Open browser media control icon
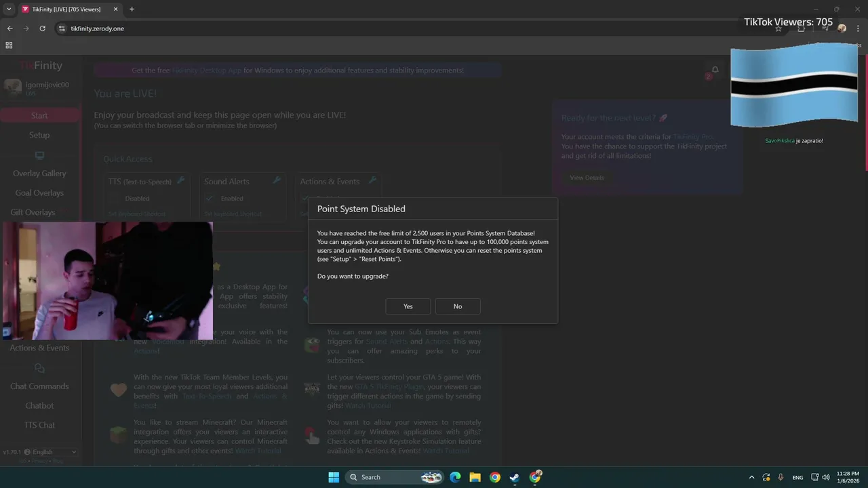The width and height of the screenshot is (868, 488). coord(825,28)
